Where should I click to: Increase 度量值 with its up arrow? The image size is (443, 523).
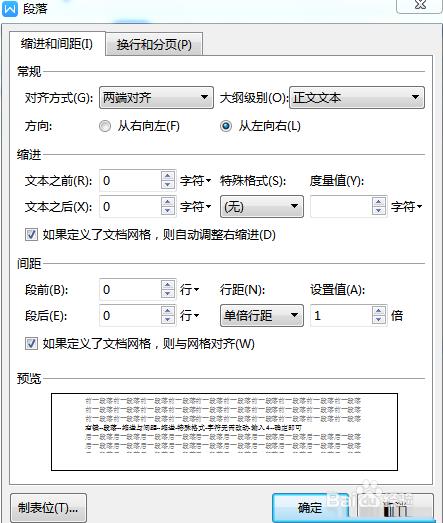click(379, 202)
